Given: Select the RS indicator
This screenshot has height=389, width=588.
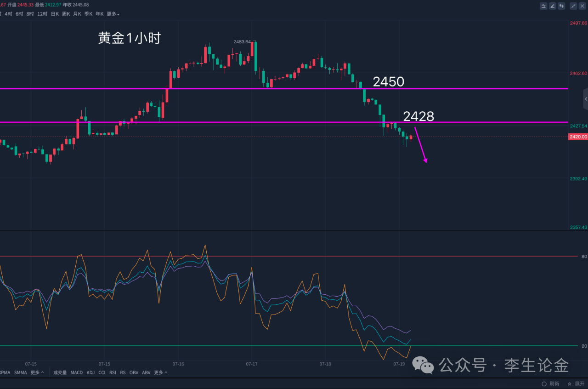Looking at the screenshot, I should coord(123,372).
